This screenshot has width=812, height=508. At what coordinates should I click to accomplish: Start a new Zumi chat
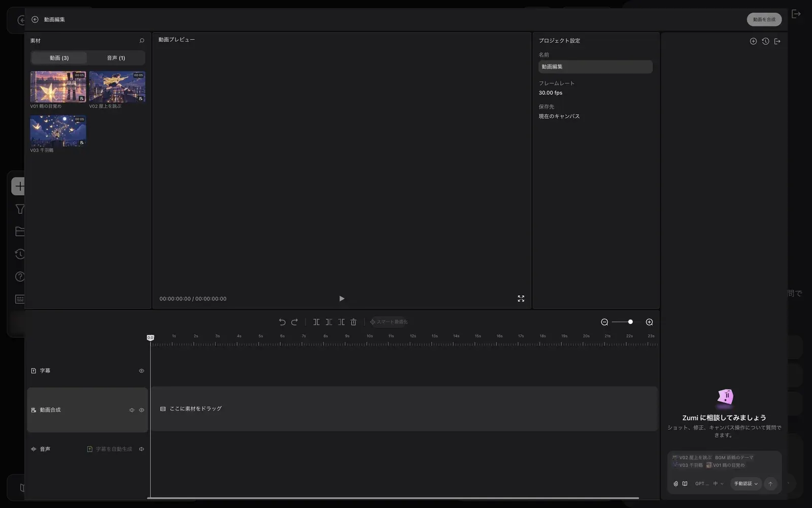[x=753, y=41]
